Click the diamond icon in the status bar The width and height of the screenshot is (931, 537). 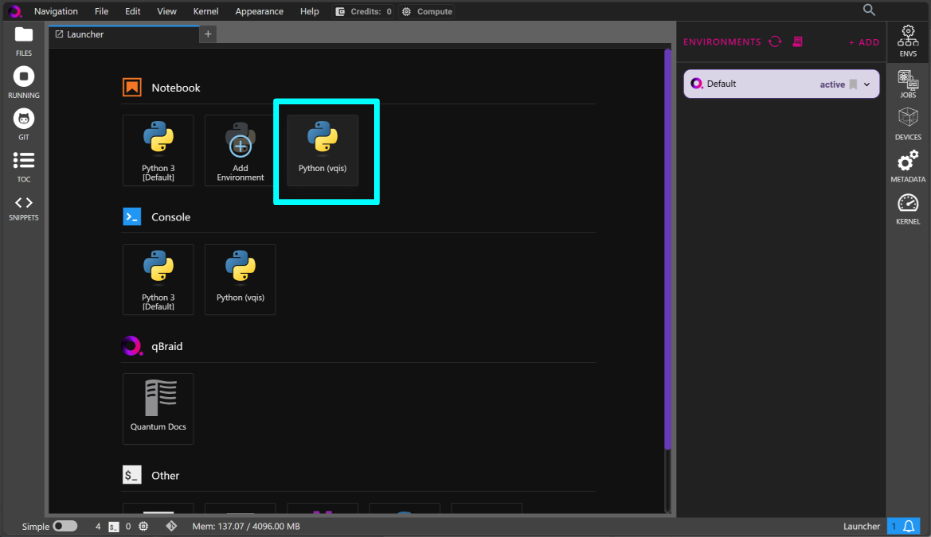171,526
